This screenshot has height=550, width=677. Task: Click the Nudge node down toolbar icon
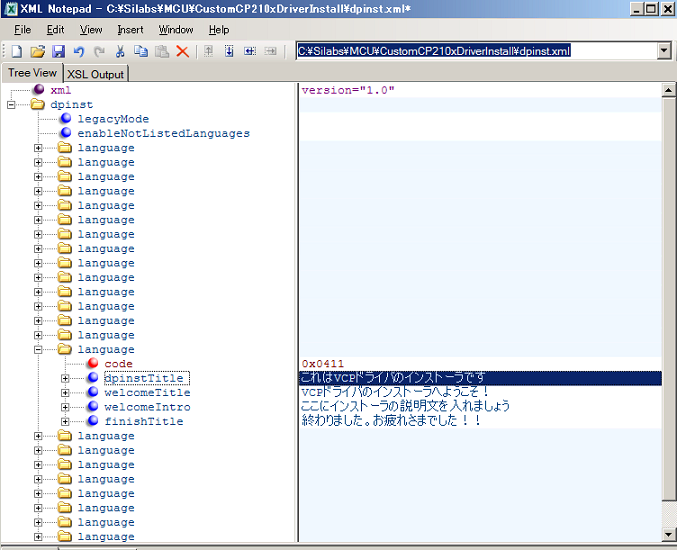[x=229, y=51]
